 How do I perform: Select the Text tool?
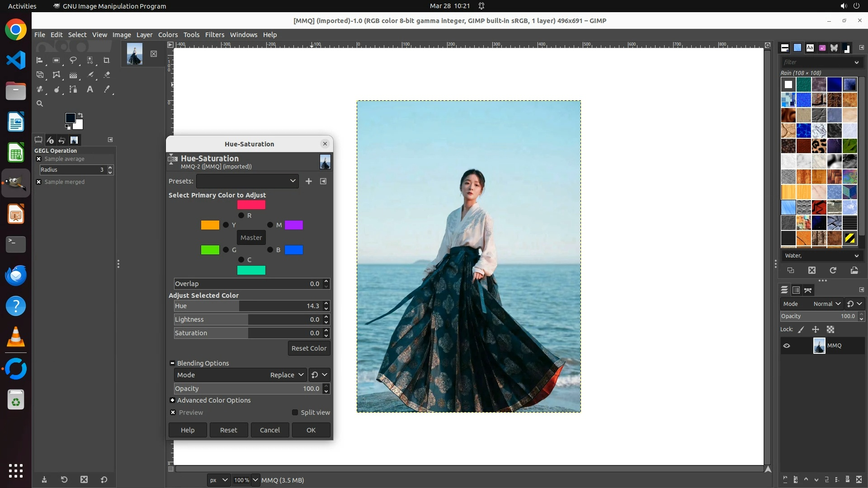point(90,89)
